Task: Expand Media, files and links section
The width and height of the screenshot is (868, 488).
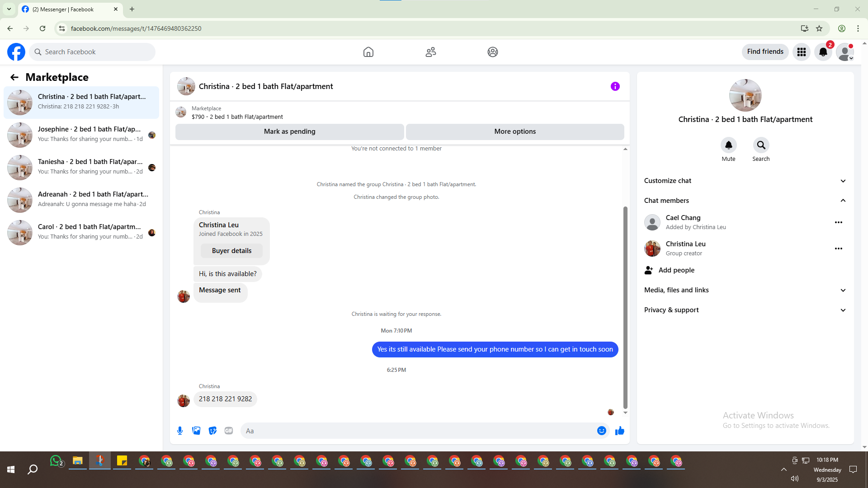Action: tap(745, 290)
